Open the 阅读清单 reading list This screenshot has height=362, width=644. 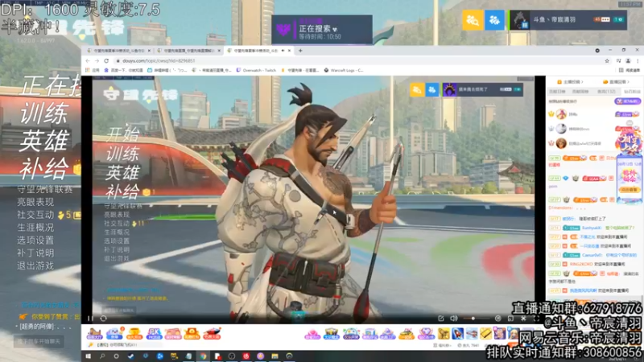coord(630,70)
